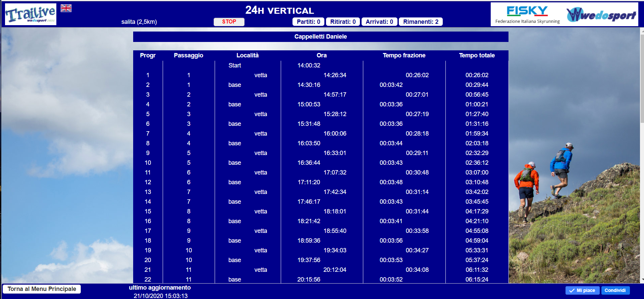Click split time 00:30:48

(x=417, y=172)
